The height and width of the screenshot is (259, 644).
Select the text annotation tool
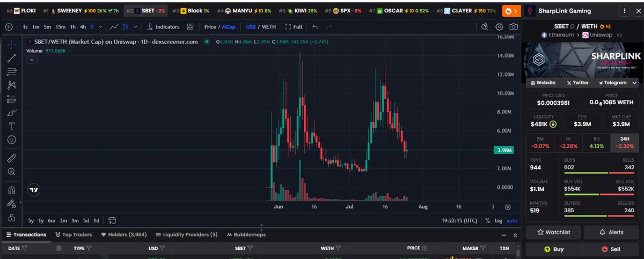tap(11, 126)
